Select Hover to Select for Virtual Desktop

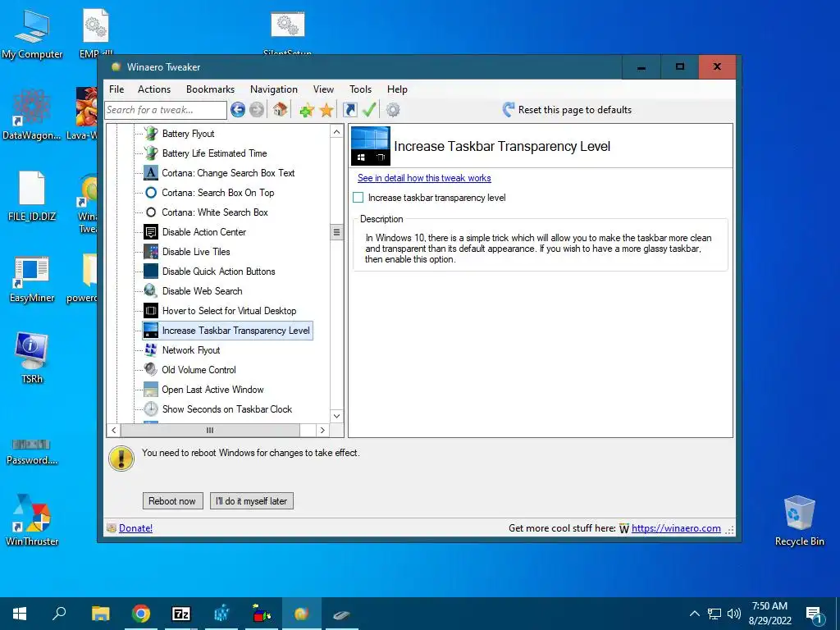(x=230, y=311)
